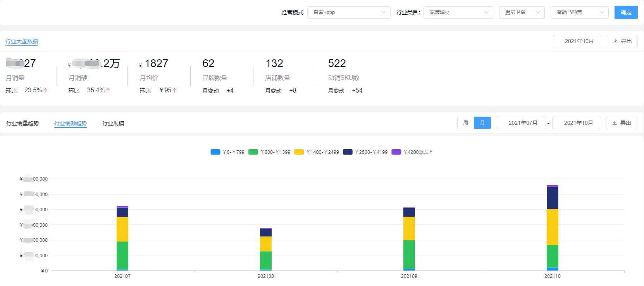Click the 品牌数量 value 62
This screenshot has width=644, height=286.
[x=208, y=64]
